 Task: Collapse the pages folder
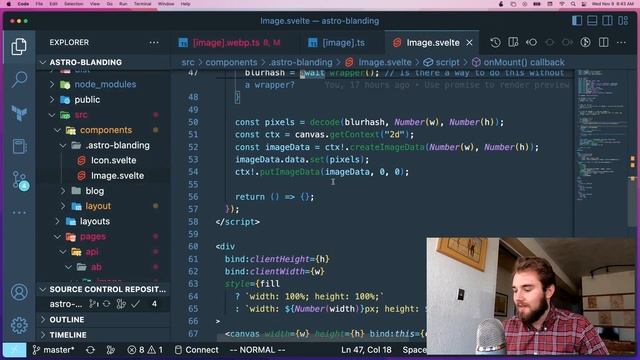(93, 237)
